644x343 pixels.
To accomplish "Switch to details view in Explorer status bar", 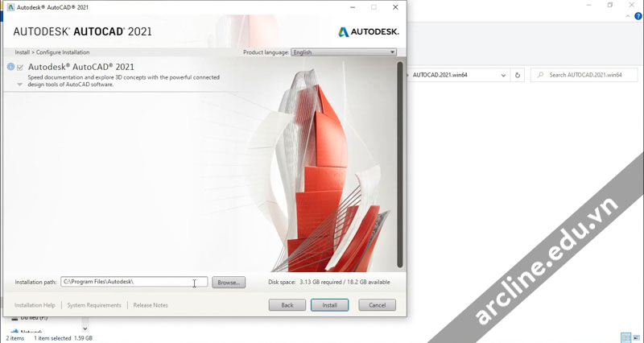I will 625,337.
